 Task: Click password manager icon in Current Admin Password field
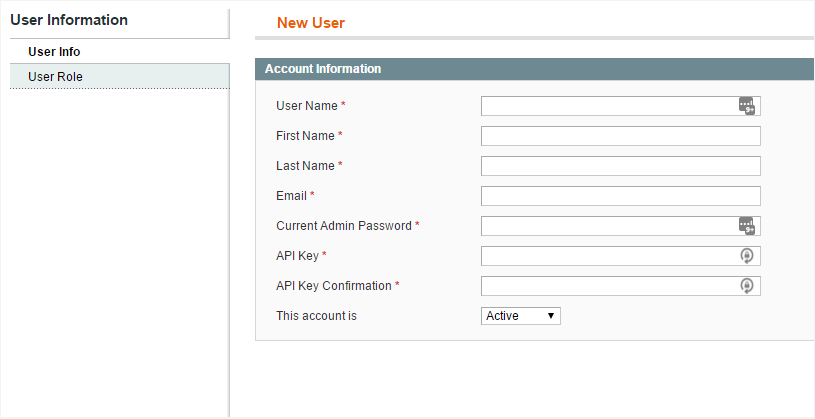[747, 226]
